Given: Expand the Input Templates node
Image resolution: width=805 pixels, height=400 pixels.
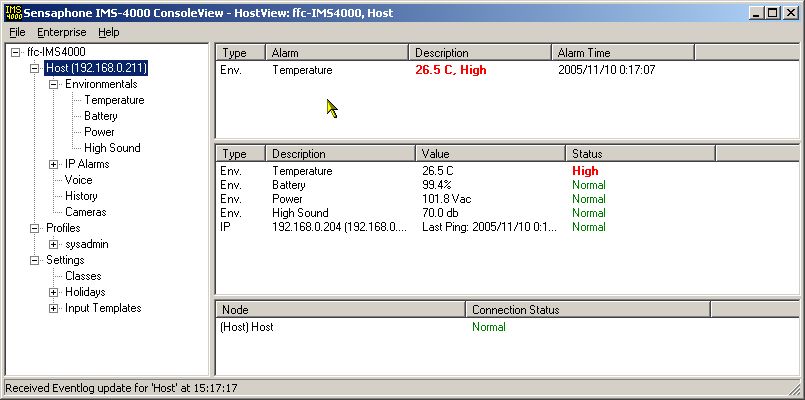Looking at the screenshot, I should point(53,309).
